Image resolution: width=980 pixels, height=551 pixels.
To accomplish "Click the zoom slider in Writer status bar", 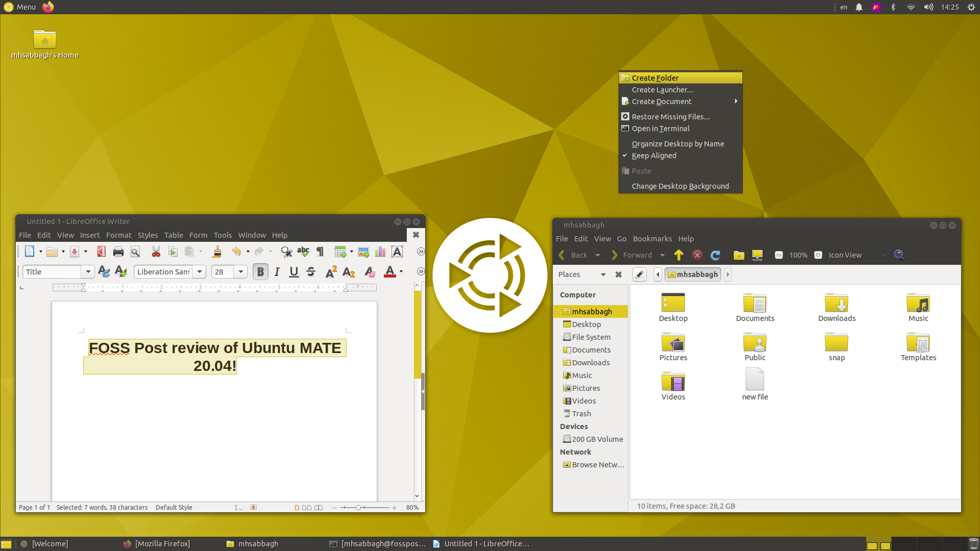I will (358, 508).
